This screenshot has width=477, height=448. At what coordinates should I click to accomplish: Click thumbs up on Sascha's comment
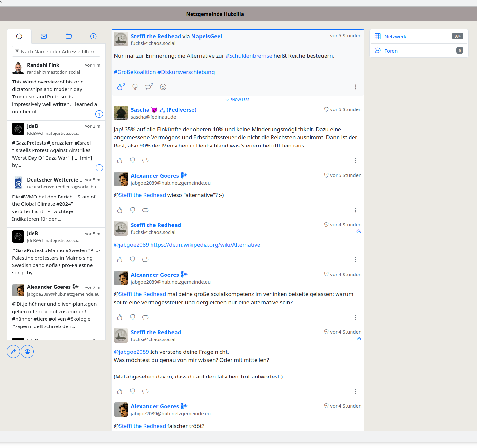120,160
